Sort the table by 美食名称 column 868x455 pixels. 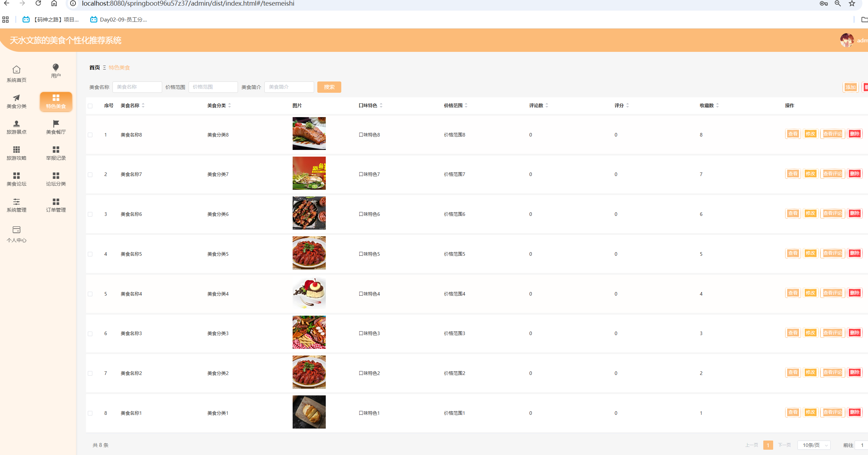[143, 105]
